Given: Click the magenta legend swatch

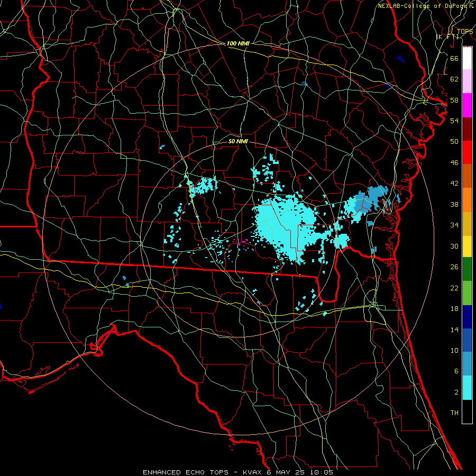Looking at the screenshot, I should coord(467,105).
